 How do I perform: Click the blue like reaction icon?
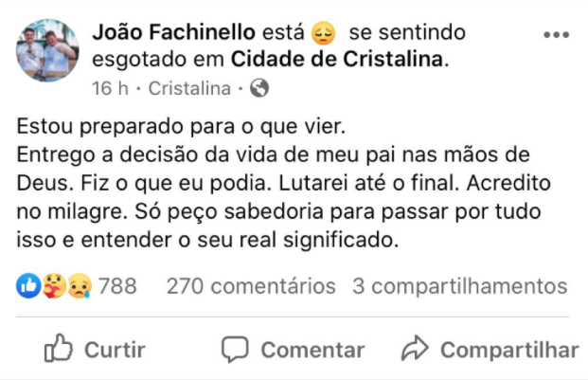coord(29,285)
